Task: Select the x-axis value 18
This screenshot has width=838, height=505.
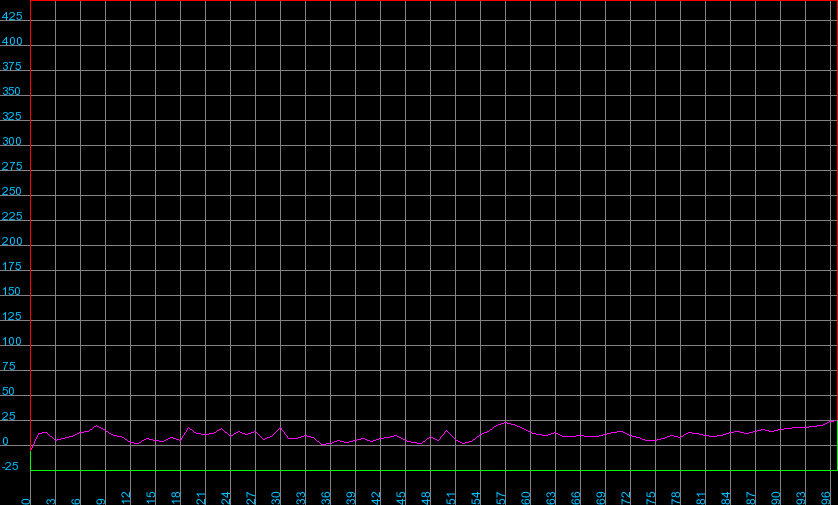Action: (x=176, y=498)
